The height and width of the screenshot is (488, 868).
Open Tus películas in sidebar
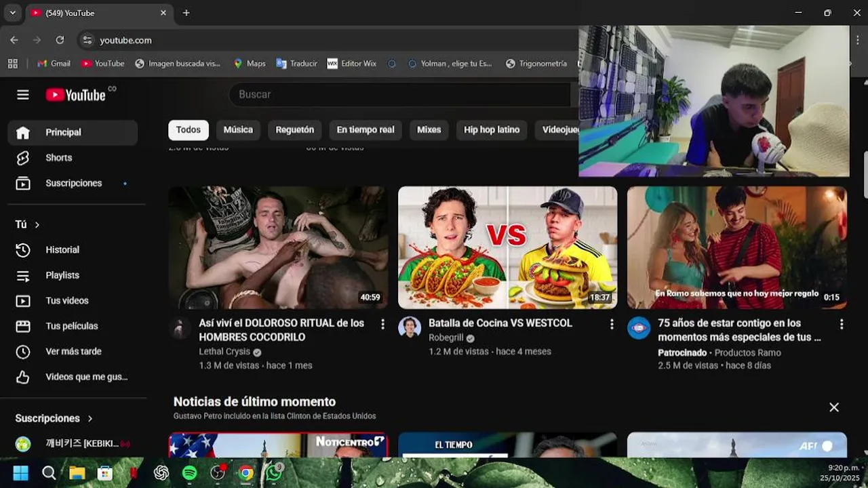click(73, 326)
